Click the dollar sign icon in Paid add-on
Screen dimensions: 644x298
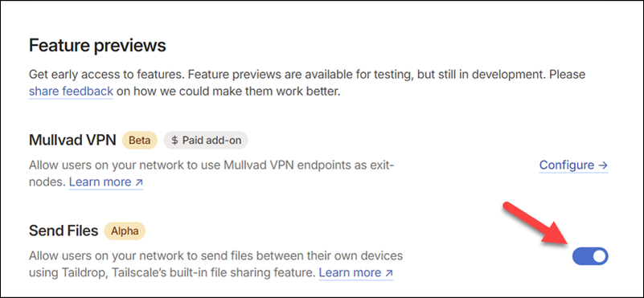(174, 141)
